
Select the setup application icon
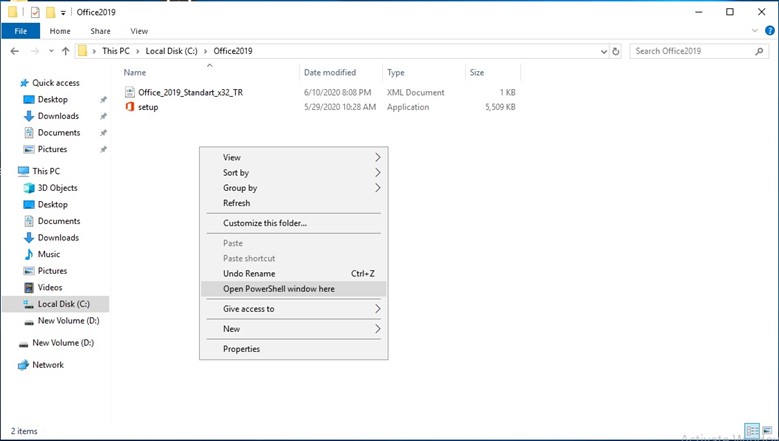point(130,107)
